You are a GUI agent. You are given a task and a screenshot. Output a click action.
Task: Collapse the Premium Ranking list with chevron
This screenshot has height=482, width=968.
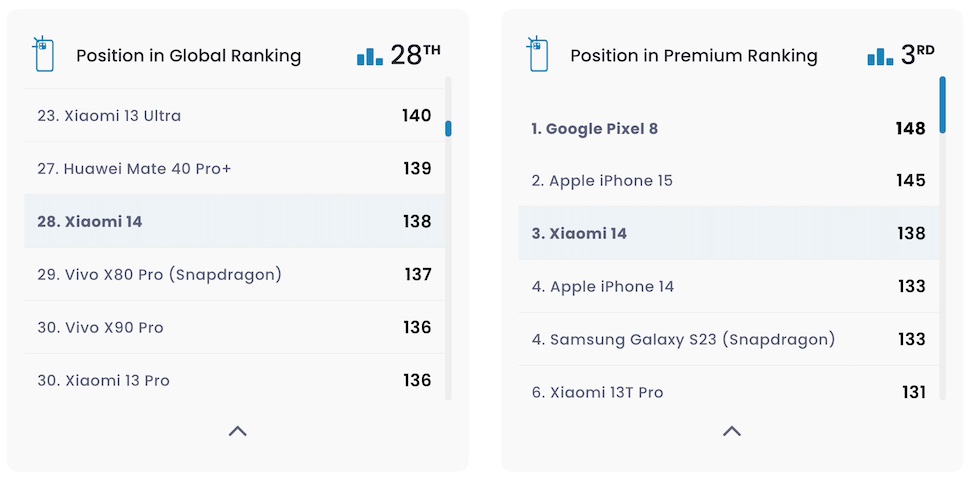[732, 431]
